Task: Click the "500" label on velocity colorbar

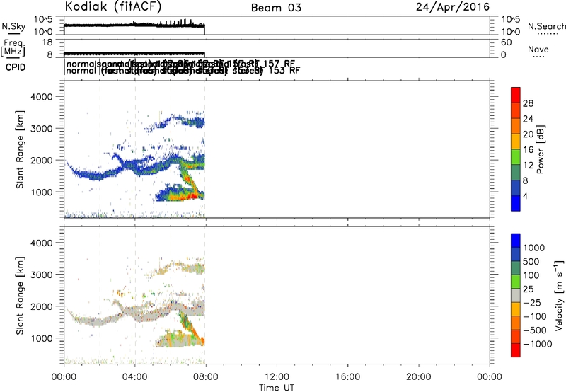Action: pos(531,261)
